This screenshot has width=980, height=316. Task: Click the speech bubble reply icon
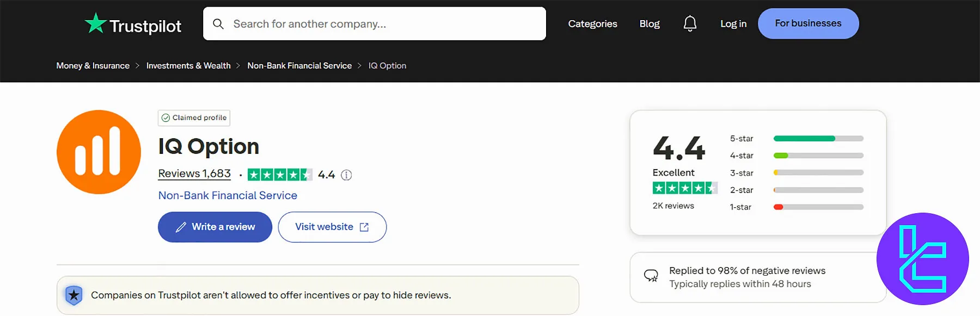(651, 276)
